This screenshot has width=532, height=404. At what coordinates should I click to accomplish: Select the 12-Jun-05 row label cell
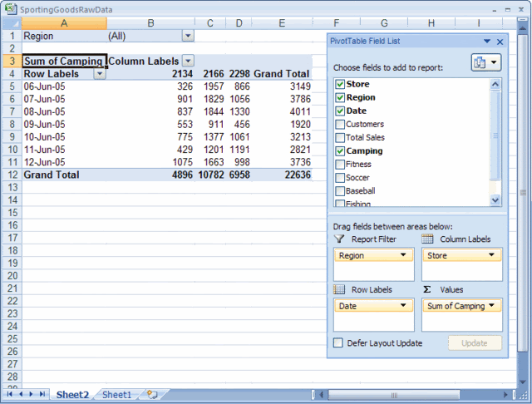point(64,162)
